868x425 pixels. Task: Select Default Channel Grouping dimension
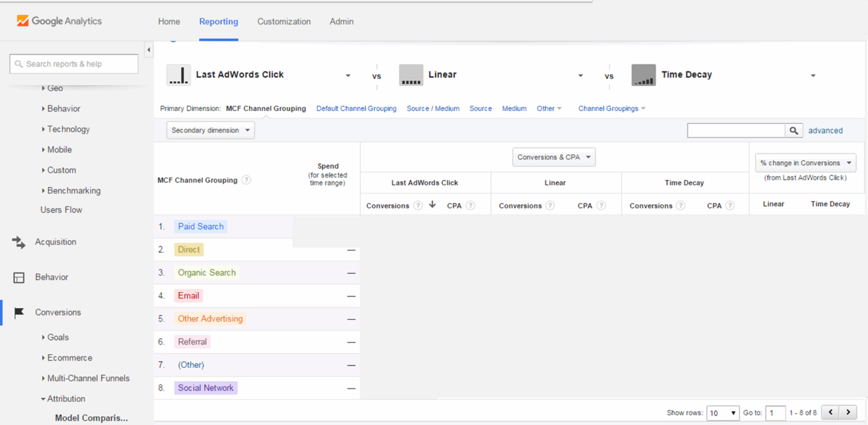tap(356, 108)
